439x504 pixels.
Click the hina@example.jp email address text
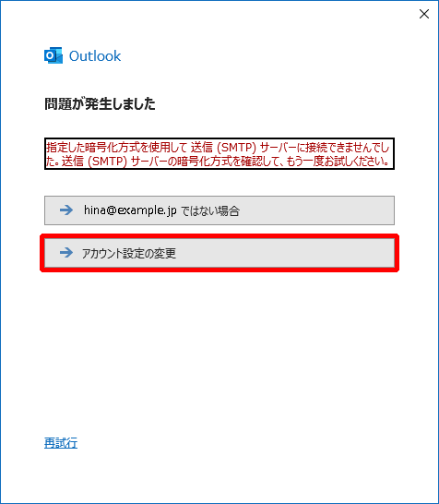pyautogui.click(x=130, y=210)
